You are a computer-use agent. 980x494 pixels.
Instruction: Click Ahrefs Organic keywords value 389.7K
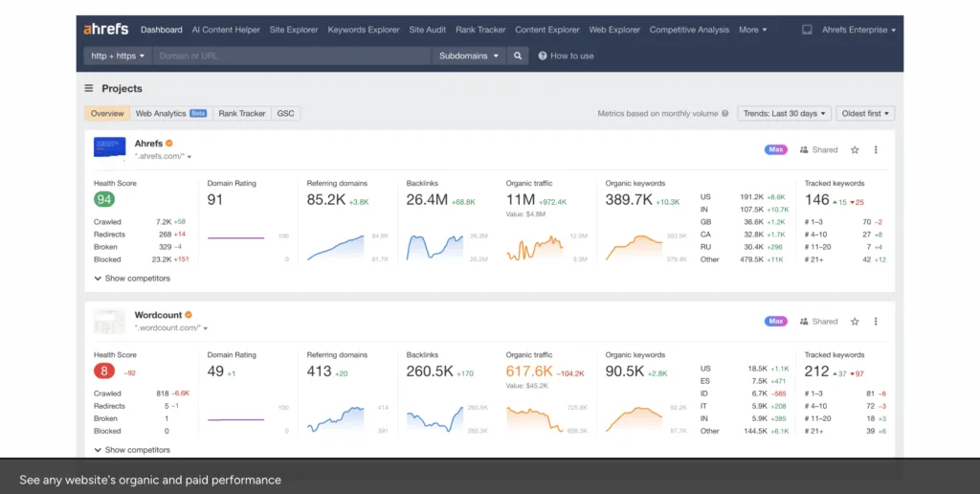click(x=629, y=199)
